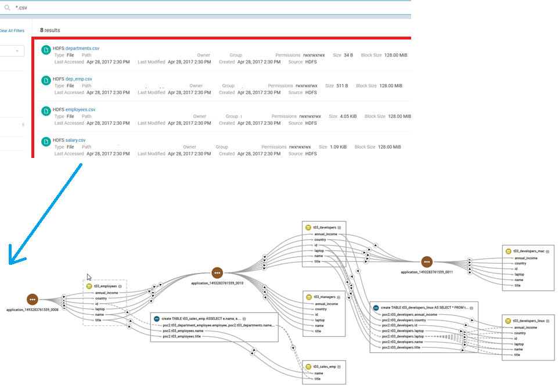Screen dimensions: 558x392
Task: Open the filter dropdown in the left sidebar
Action: [x=16, y=51]
